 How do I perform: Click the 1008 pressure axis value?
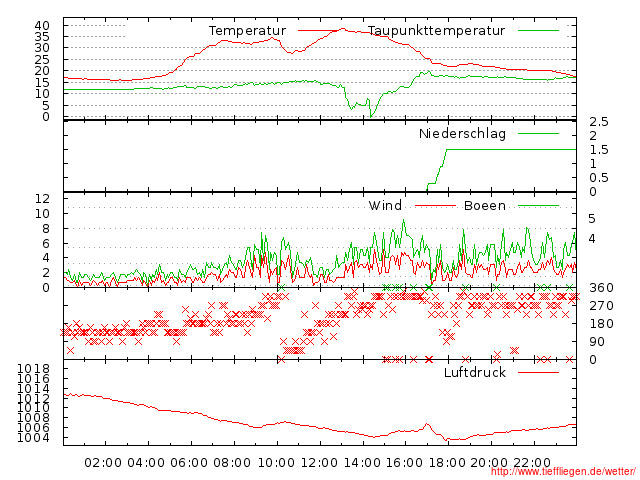point(33,418)
